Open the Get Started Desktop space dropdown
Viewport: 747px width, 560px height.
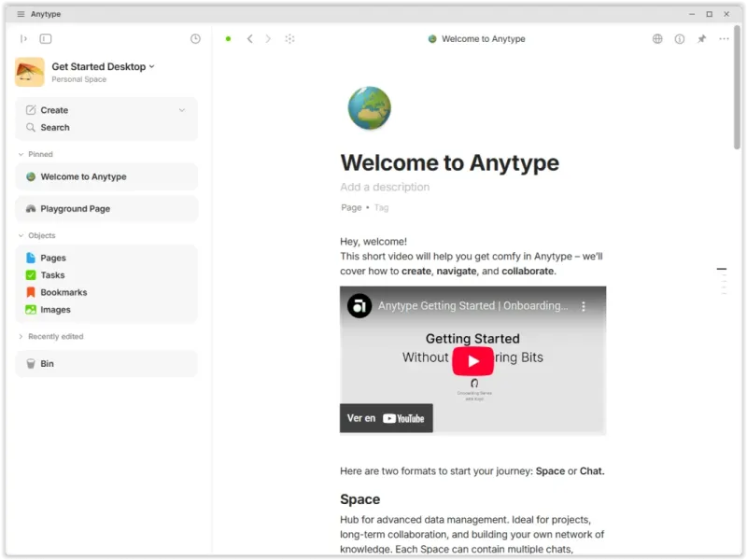click(104, 66)
